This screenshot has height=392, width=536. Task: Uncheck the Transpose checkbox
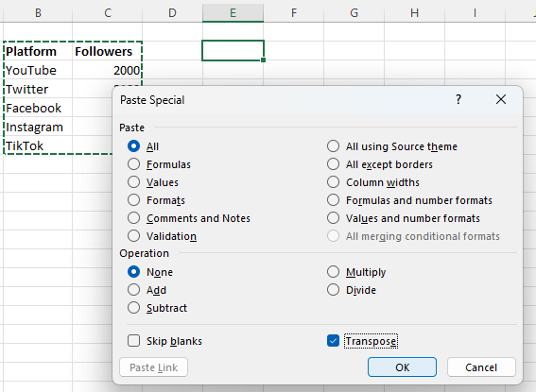[333, 341]
